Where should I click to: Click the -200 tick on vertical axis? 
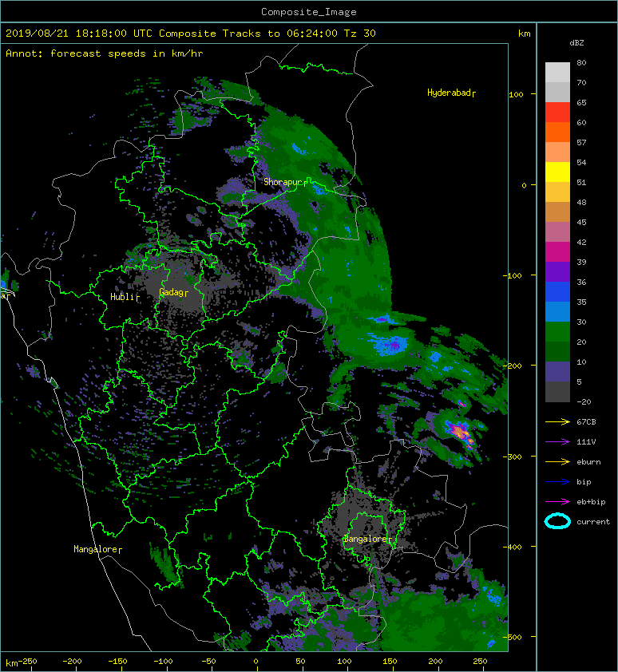coord(512,366)
